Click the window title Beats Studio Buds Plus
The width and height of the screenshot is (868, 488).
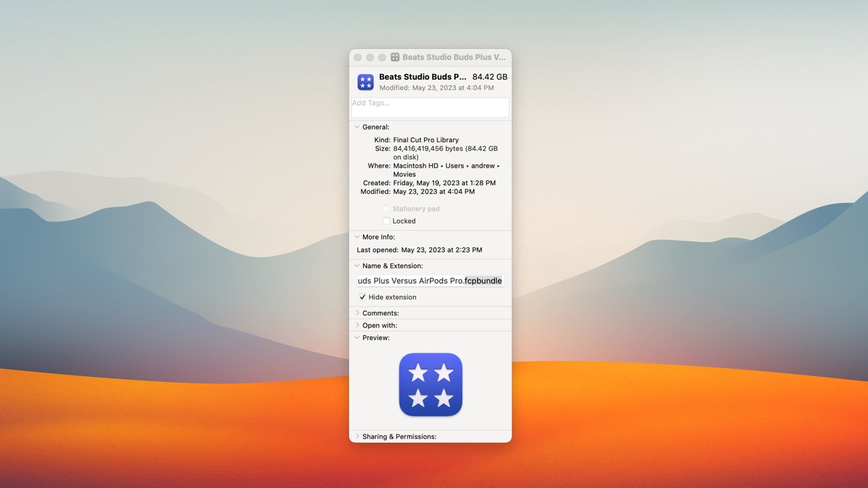454,58
